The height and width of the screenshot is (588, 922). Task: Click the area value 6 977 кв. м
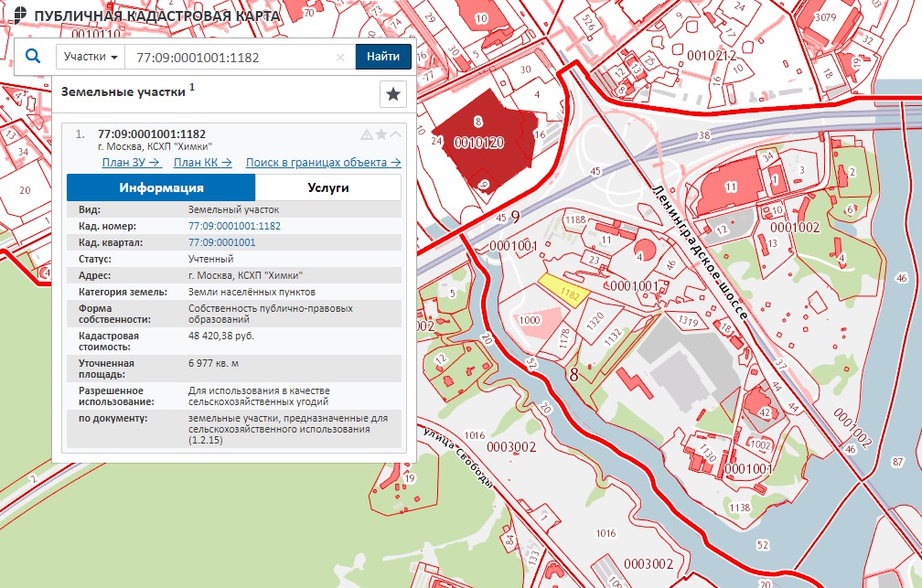click(x=213, y=363)
